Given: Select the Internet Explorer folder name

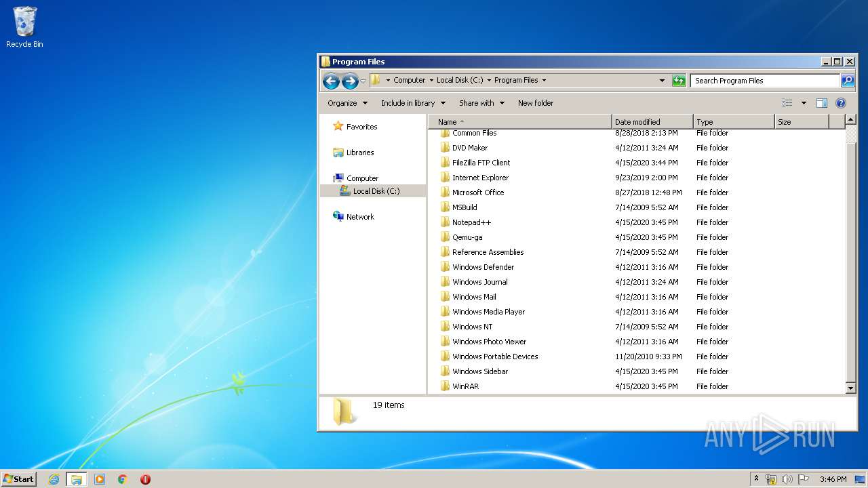Looking at the screenshot, I should click(480, 178).
